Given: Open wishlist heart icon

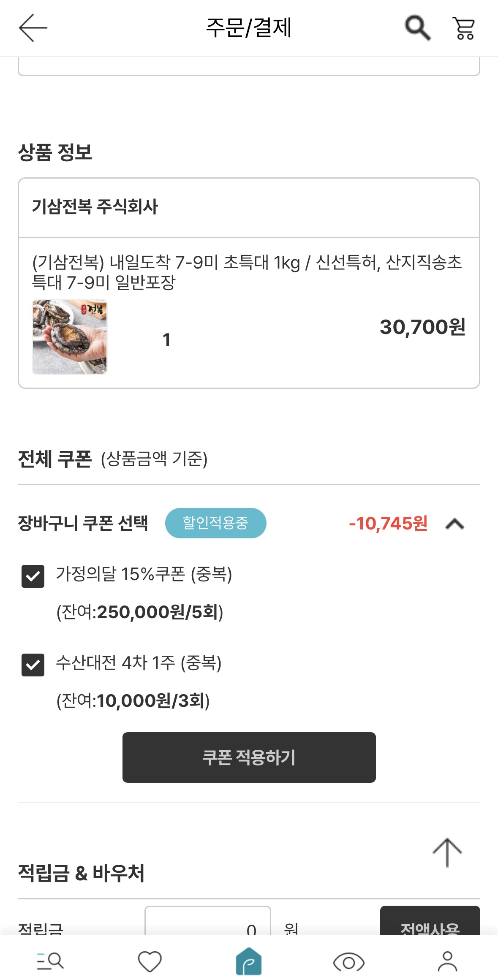Looking at the screenshot, I should [150, 961].
